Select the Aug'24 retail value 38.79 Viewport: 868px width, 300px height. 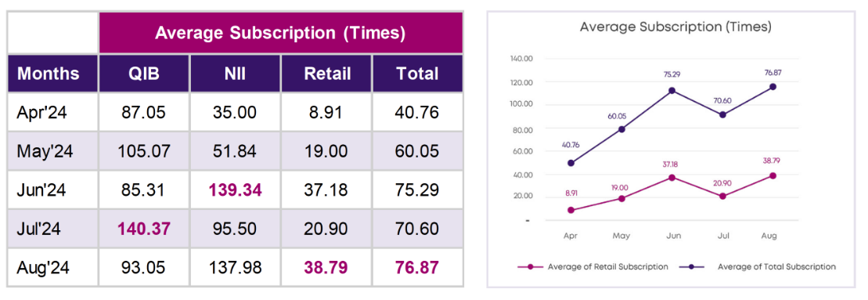[x=326, y=267]
